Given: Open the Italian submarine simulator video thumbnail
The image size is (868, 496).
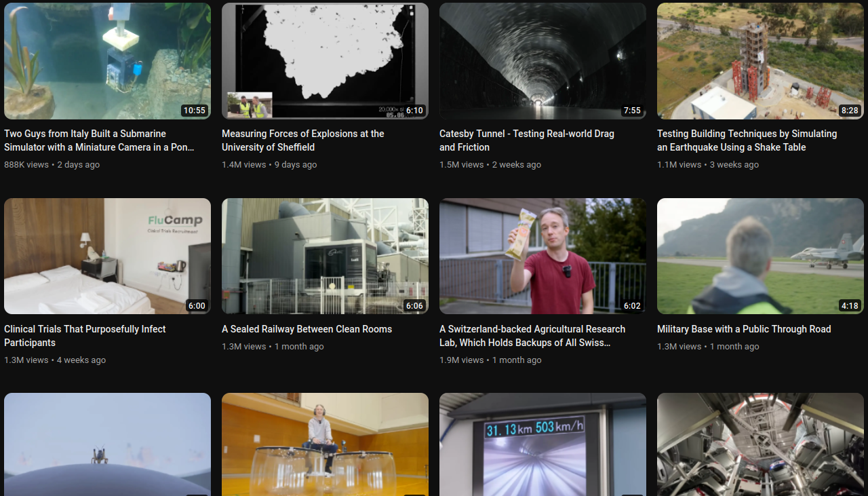Looking at the screenshot, I should pos(107,61).
